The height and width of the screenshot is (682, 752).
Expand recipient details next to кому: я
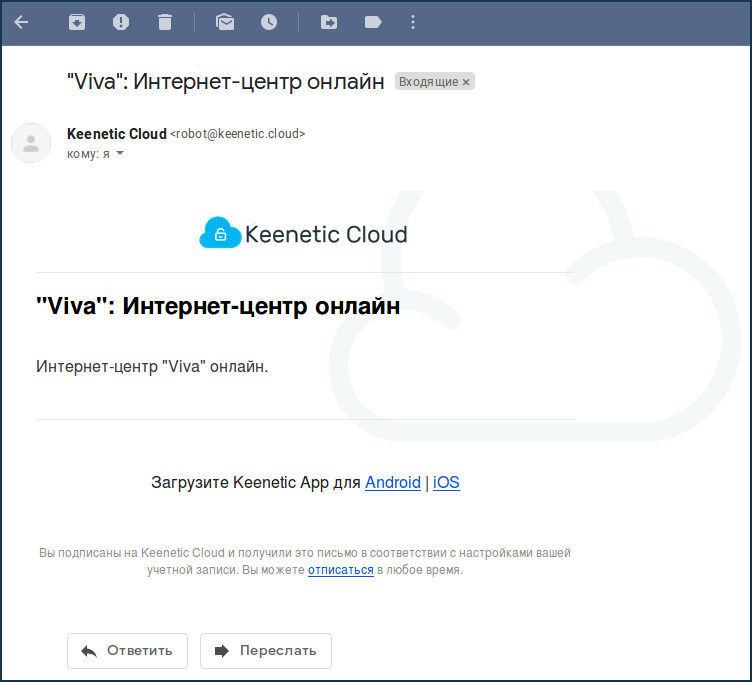(120, 153)
